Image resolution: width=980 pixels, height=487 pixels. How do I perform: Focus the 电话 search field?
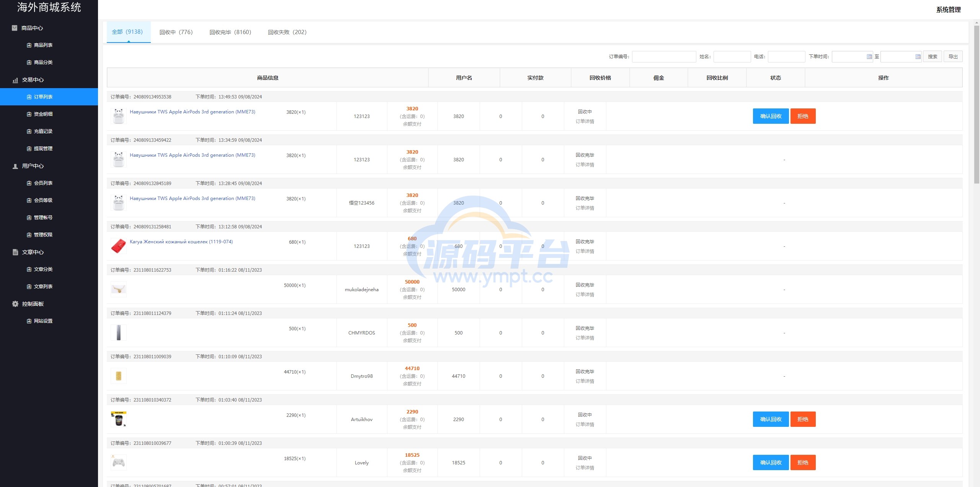tap(786, 57)
